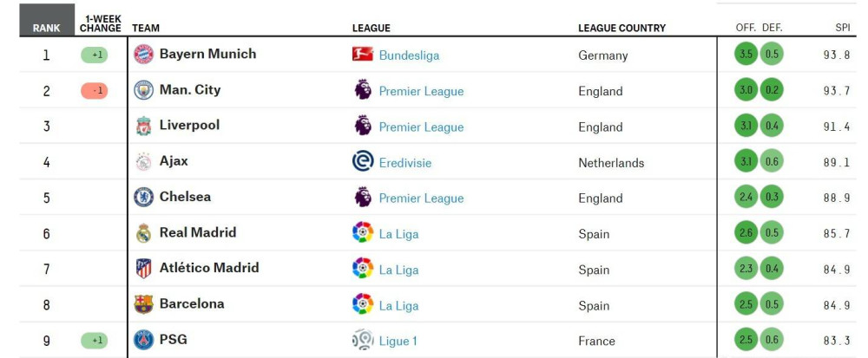Click the Barcelona club crest icon
This screenshot has width=868, height=358.
143,304
